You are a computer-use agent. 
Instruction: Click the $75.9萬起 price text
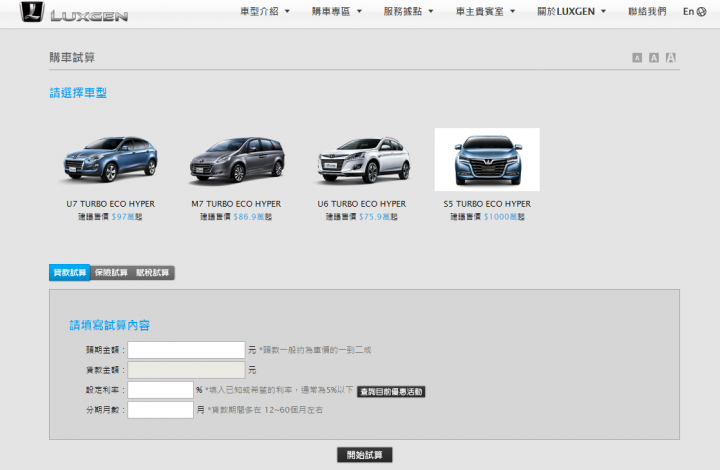[378, 217]
